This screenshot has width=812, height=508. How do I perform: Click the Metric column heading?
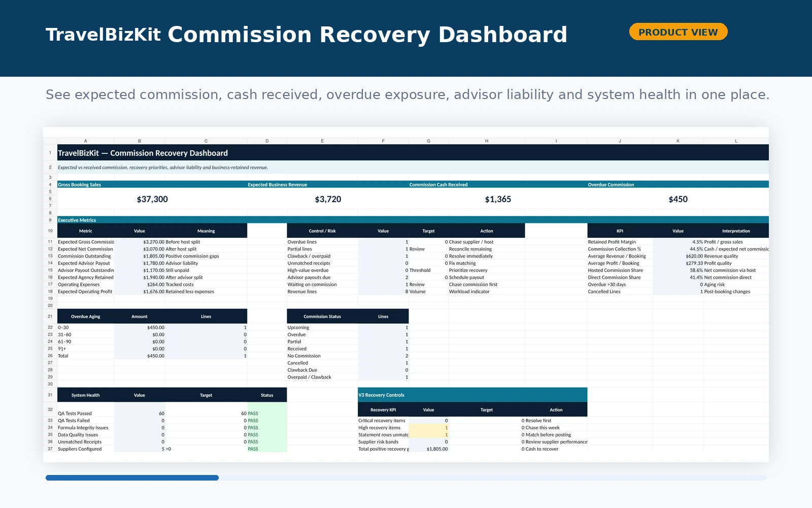coord(86,231)
